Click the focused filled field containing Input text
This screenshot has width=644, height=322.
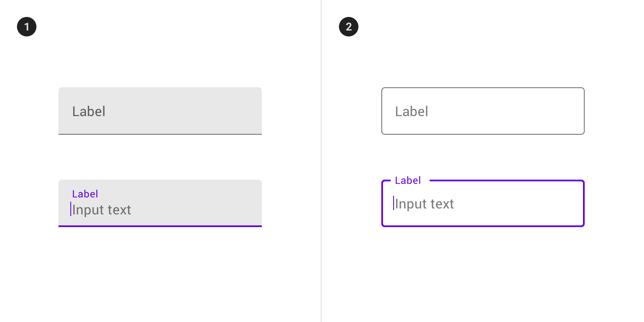click(x=160, y=203)
